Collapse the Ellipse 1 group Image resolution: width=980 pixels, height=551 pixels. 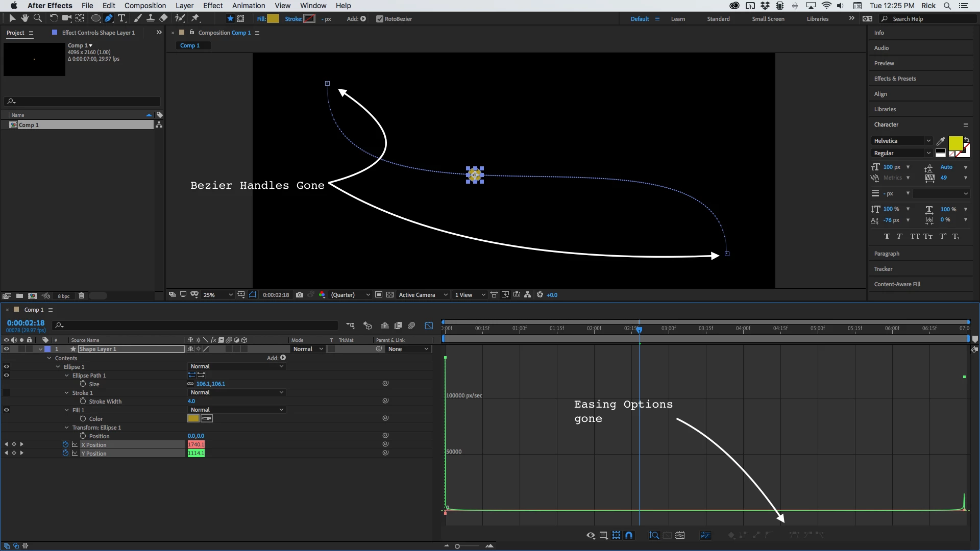[58, 367]
